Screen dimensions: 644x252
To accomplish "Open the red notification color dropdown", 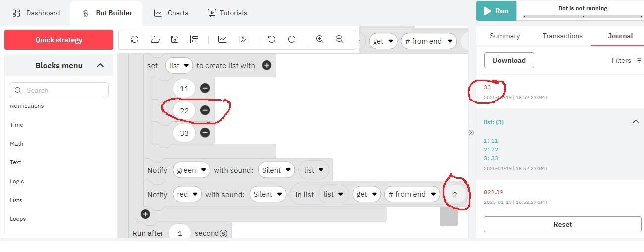I will click(x=188, y=194).
